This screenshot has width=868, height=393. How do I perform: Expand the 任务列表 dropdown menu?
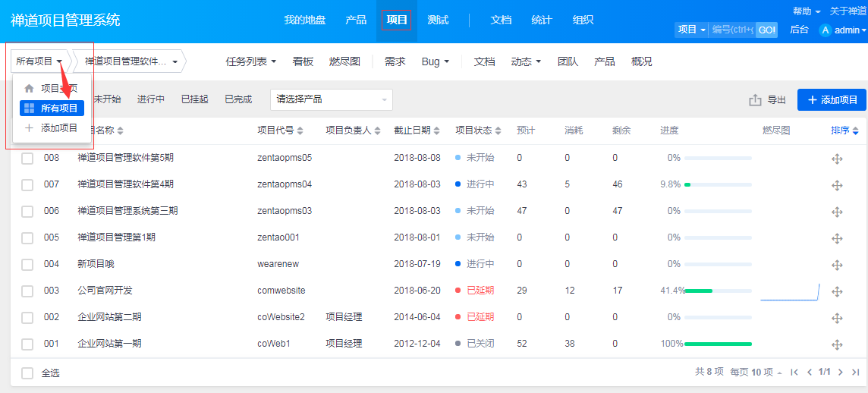[251, 61]
